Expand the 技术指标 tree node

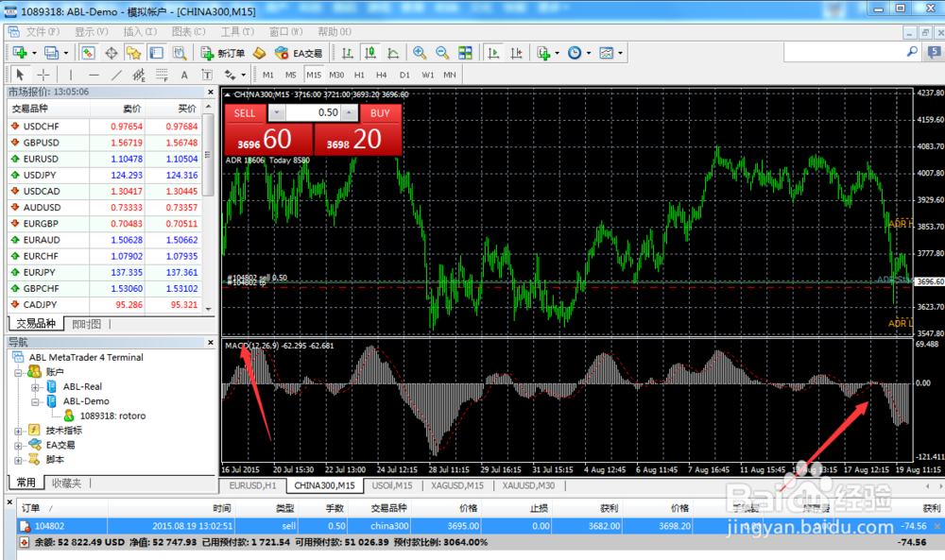tap(18, 432)
